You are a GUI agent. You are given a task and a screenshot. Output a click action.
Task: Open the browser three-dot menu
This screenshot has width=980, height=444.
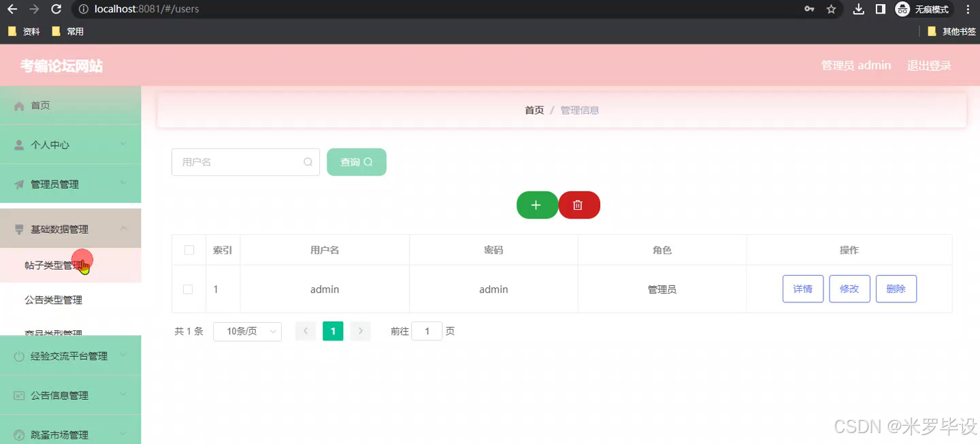point(968,10)
